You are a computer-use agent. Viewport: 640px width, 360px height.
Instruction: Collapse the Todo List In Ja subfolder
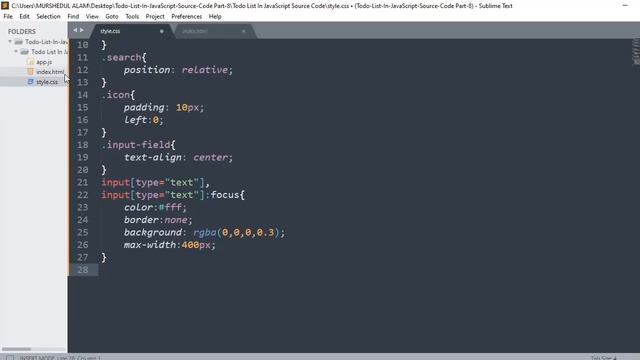(x=16, y=52)
